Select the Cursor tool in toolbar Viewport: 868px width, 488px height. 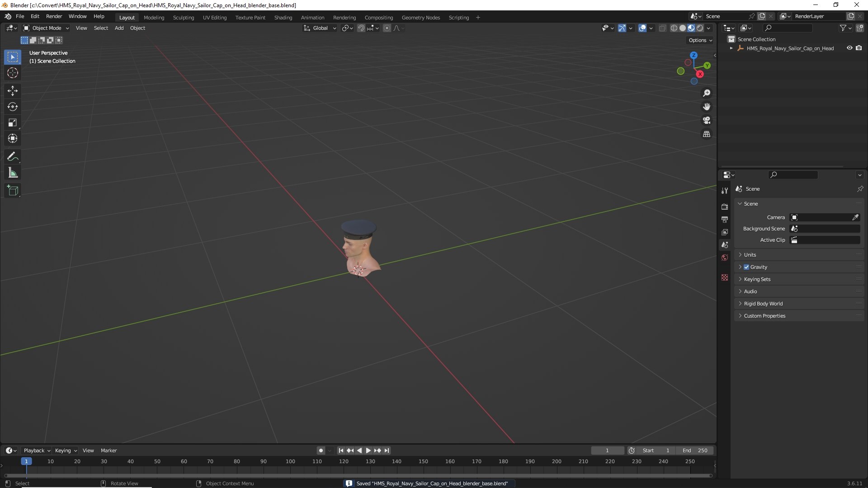click(x=13, y=73)
